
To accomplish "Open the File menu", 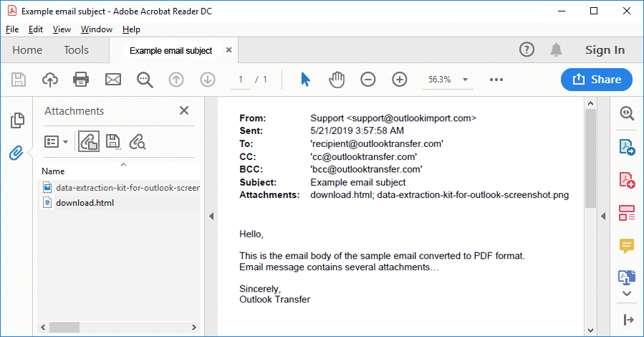I will pos(12,29).
